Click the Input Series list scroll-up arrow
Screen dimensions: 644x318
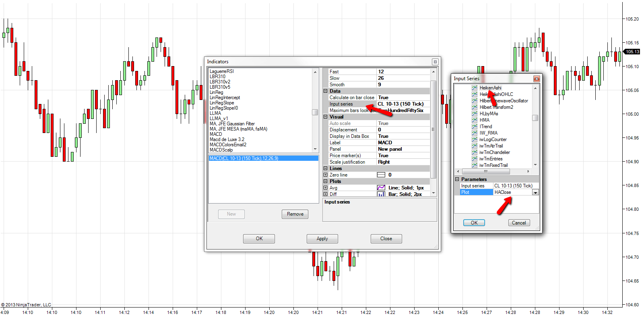[x=535, y=88]
